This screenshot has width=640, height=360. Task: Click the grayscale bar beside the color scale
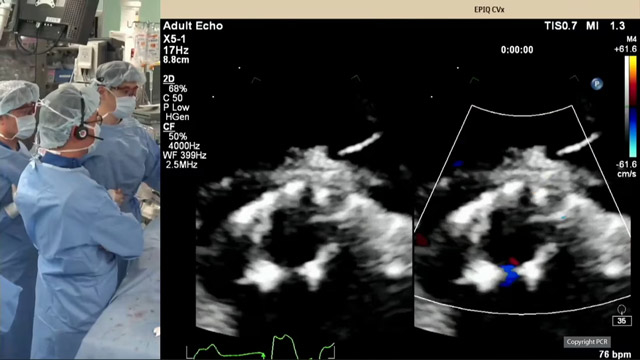627,107
